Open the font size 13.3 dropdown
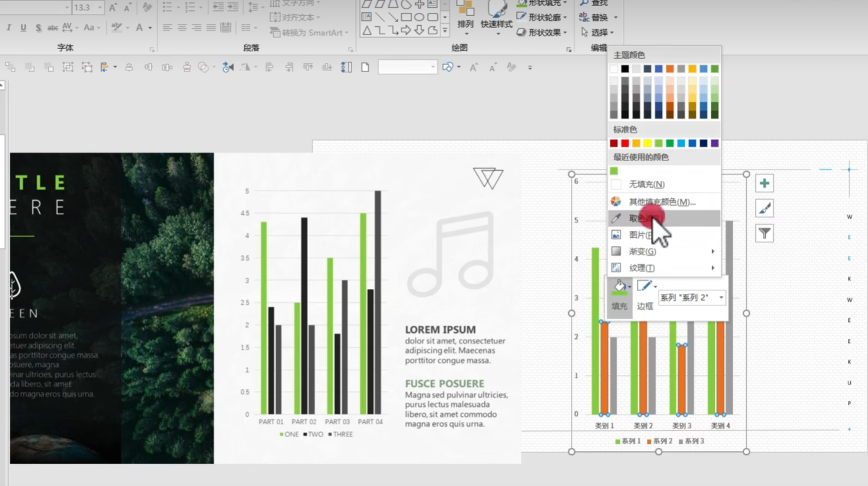The height and width of the screenshot is (486, 868). tap(100, 7)
